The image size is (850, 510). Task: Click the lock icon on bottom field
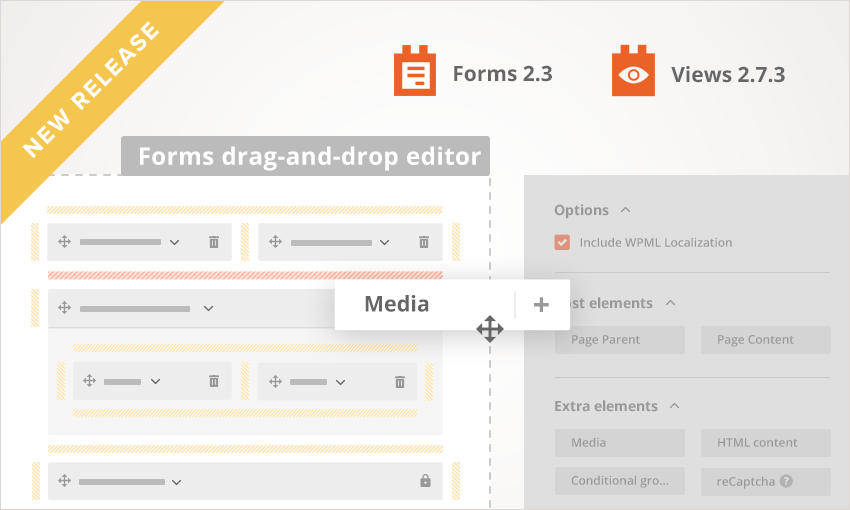click(x=426, y=481)
